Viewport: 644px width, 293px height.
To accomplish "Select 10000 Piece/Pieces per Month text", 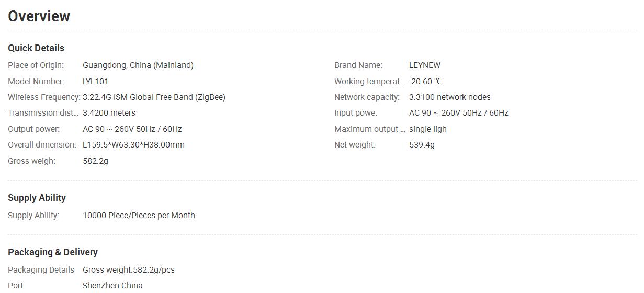I will click(x=139, y=216).
